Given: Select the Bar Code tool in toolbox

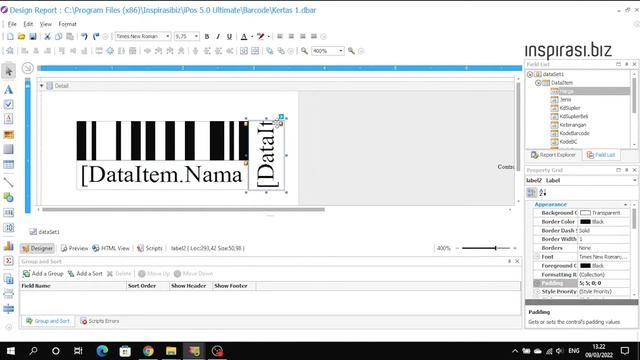Looking at the screenshot, I should 9,213.
